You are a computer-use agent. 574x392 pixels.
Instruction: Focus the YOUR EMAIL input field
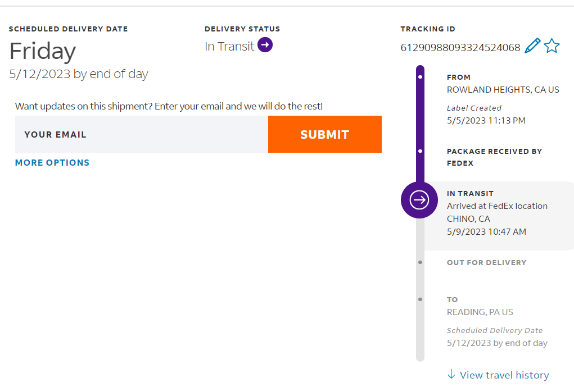(142, 134)
